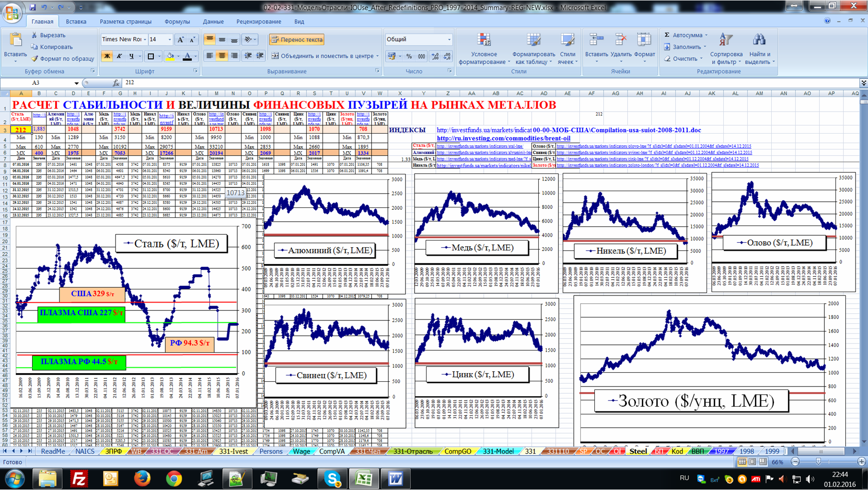Screen dimensions: 868x490
Task: Open the 331-Model sheet tab
Action: pyautogui.click(x=498, y=451)
